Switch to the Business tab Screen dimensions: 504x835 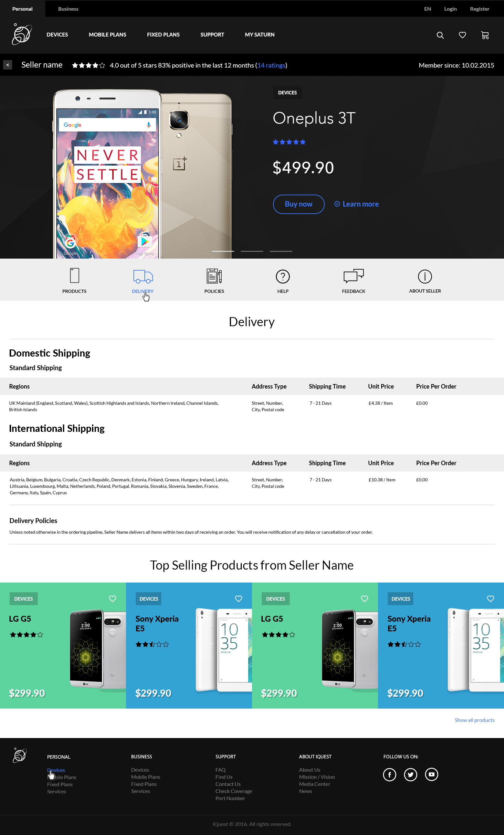[68, 9]
